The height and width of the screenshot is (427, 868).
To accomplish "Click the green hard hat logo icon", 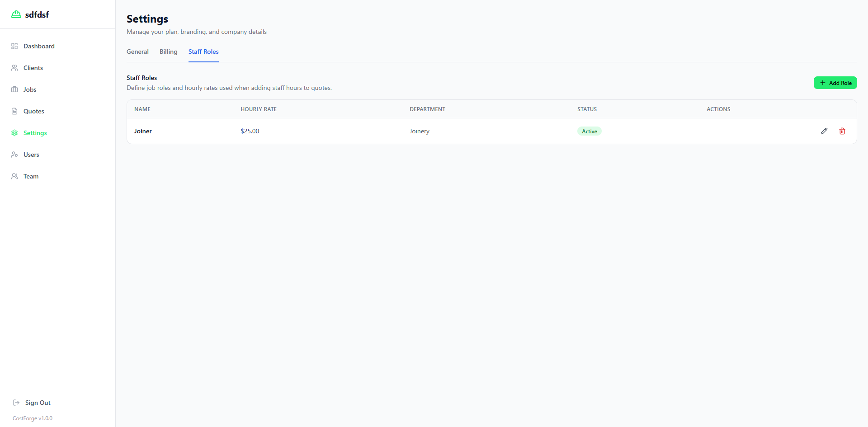I will 16,14.
